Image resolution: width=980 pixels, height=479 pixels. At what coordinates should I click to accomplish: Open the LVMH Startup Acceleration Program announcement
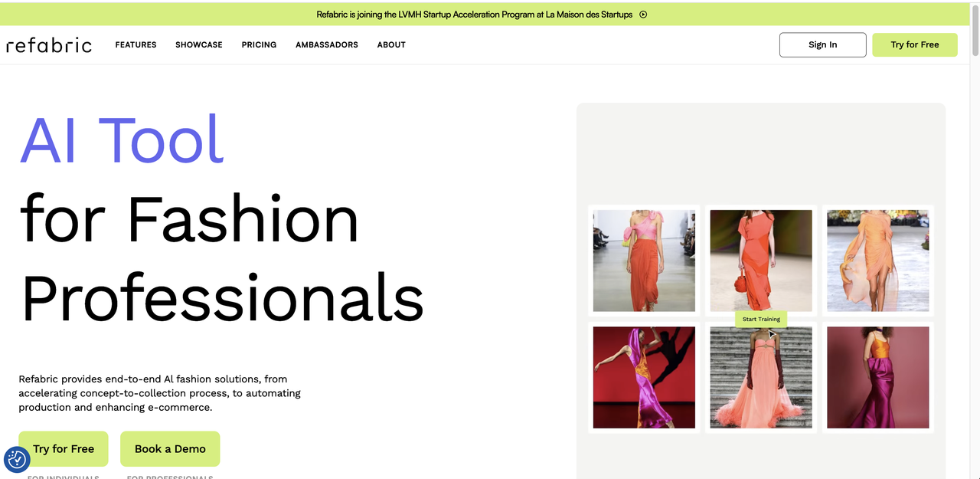pos(475,15)
